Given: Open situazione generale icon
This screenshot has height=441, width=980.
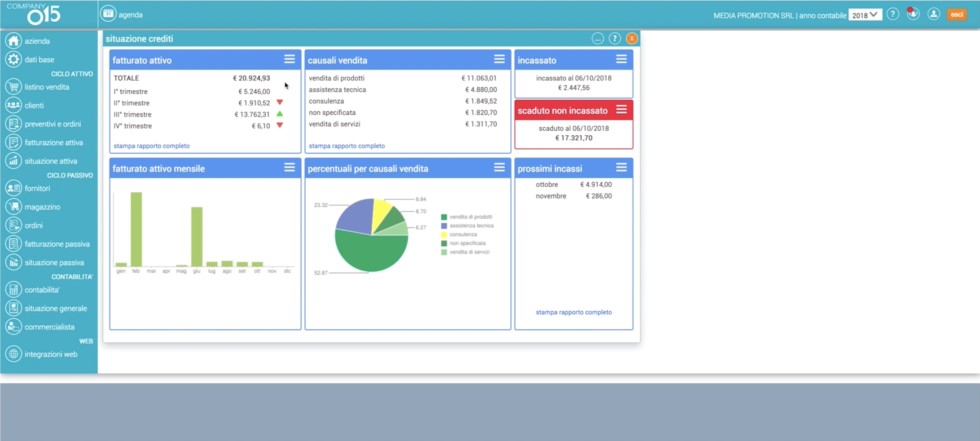Looking at the screenshot, I should [x=14, y=308].
